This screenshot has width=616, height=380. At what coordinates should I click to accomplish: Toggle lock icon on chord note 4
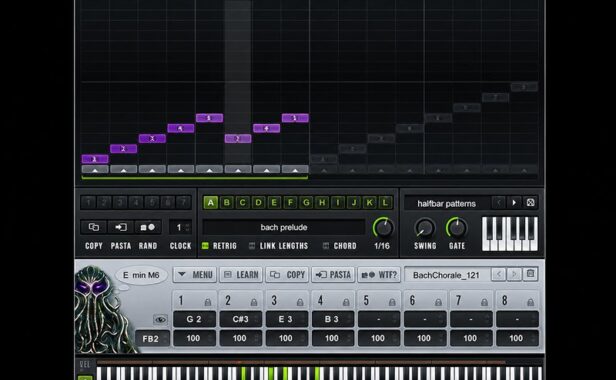click(346, 302)
